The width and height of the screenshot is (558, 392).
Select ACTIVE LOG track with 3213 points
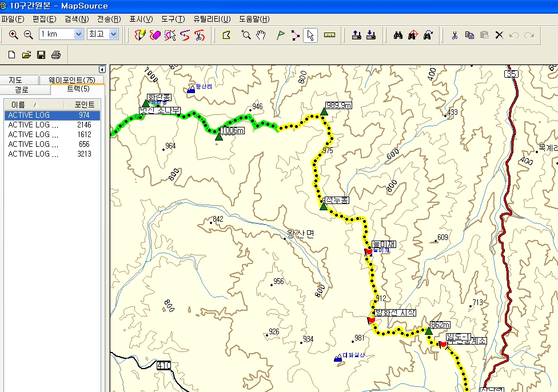click(53, 154)
